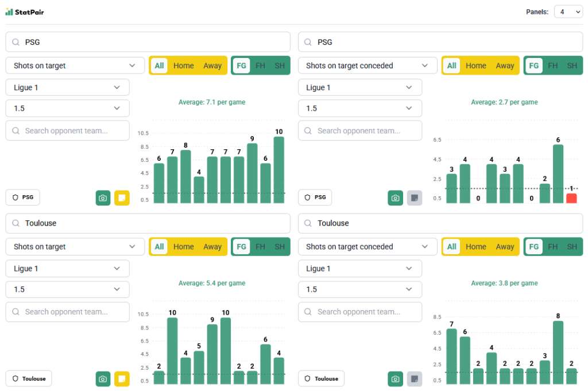The image size is (588, 391).
Task: Click gray note icon in PSG conceded panel
Action: click(x=414, y=198)
